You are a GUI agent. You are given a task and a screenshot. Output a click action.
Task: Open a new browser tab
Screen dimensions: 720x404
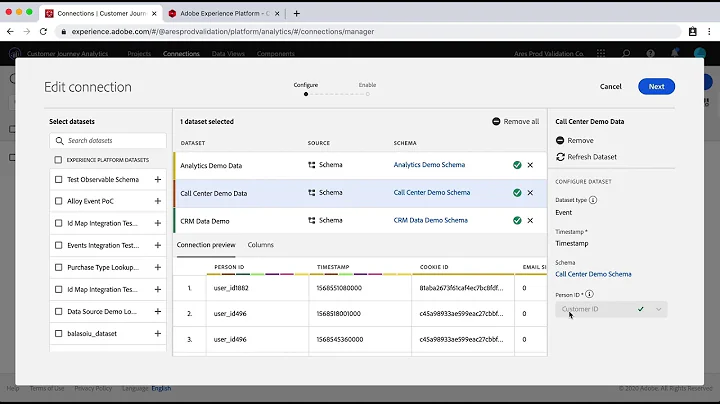point(297,13)
